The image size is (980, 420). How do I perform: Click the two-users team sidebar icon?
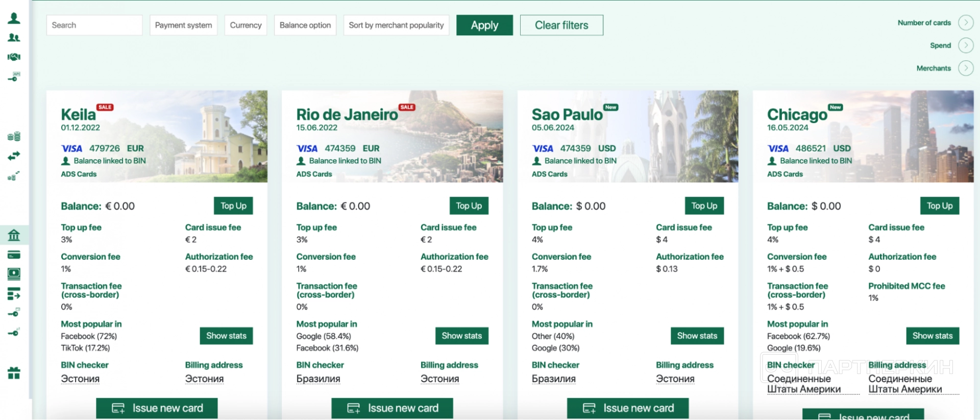(14, 38)
